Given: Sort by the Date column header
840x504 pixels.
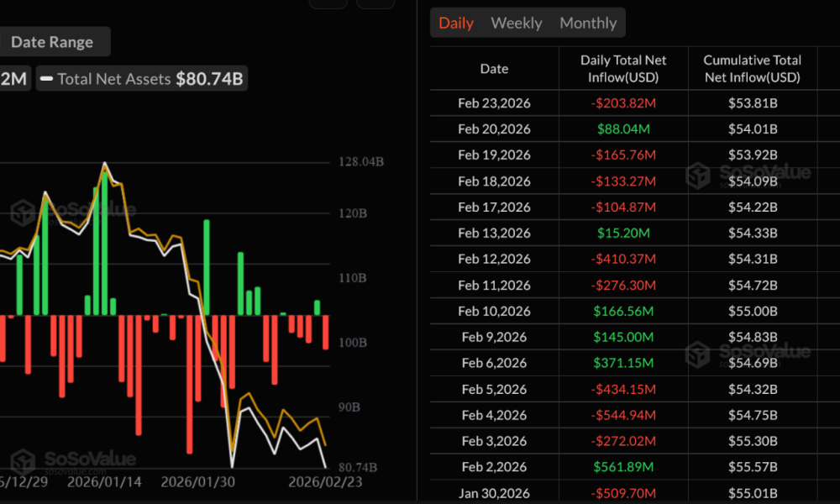Looking at the screenshot, I should point(494,68).
